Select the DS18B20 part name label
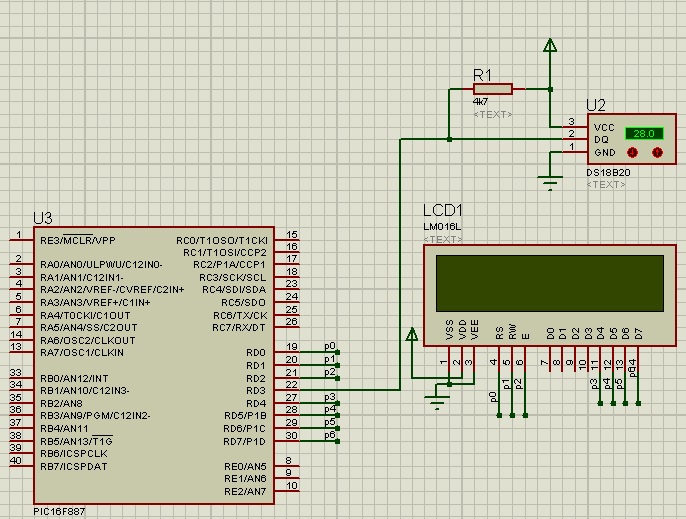 609,173
